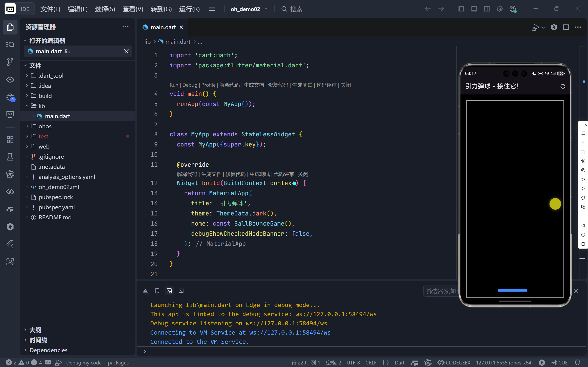Click the Debug code lens above main()

coord(189,85)
